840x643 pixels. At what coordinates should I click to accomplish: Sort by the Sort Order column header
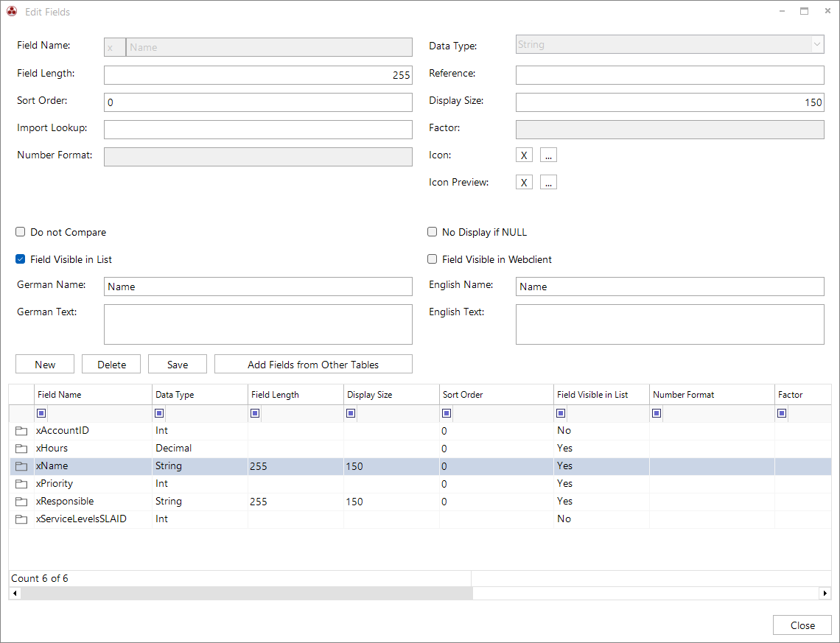point(497,395)
